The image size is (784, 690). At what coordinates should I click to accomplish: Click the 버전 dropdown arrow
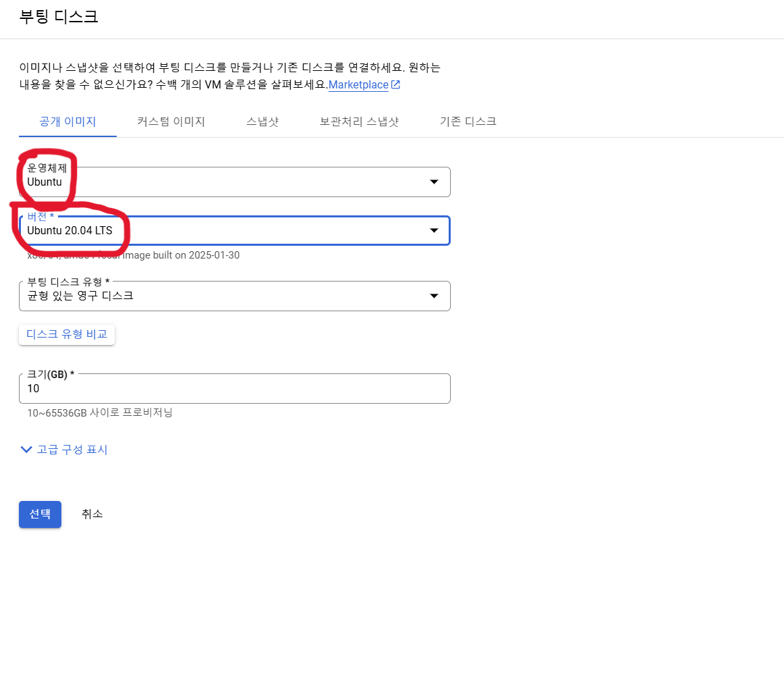435,231
